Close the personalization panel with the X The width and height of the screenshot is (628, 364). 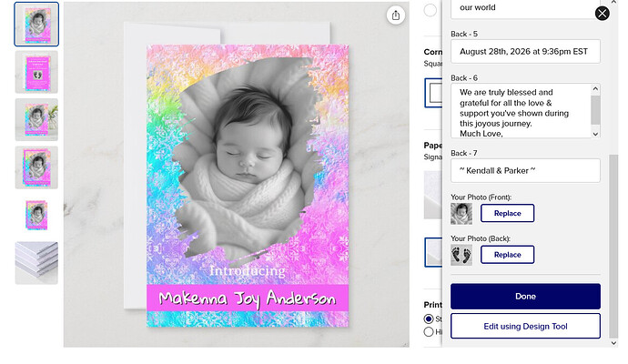[x=602, y=14]
